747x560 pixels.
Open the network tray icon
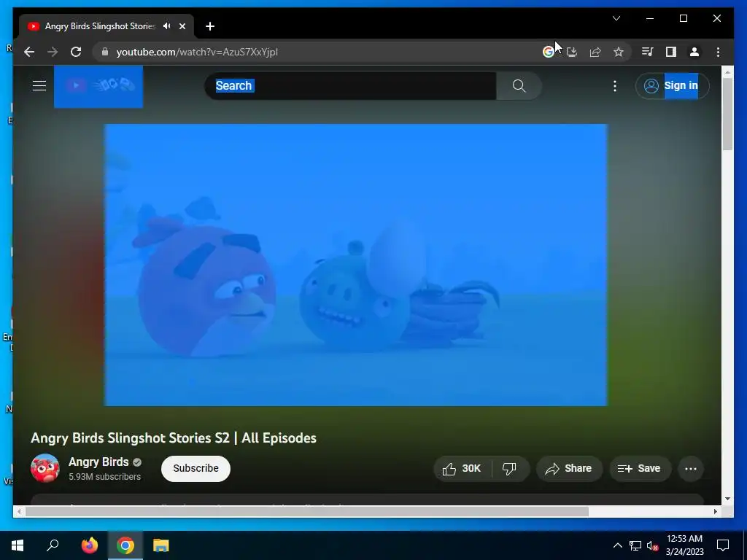(635, 545)
